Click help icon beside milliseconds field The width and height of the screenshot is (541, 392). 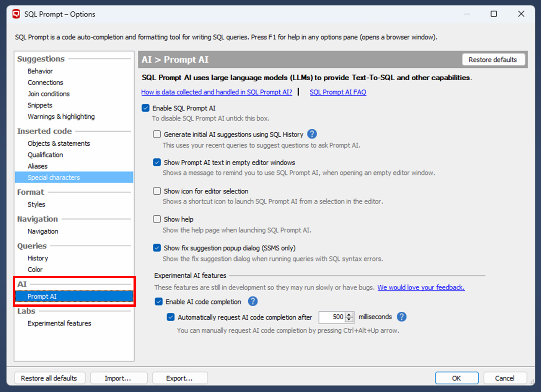[x=401, y=317]
